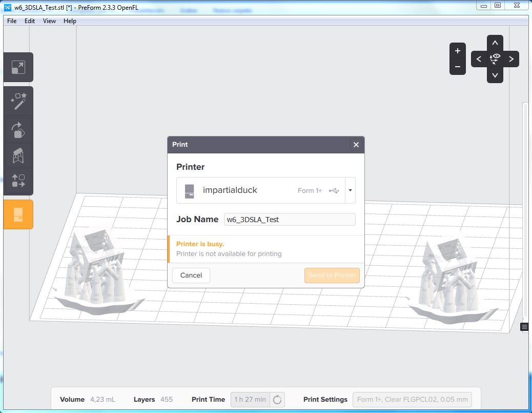Click the USB connection icon
The height and width of the screenshot is (413, 532).
334,190
